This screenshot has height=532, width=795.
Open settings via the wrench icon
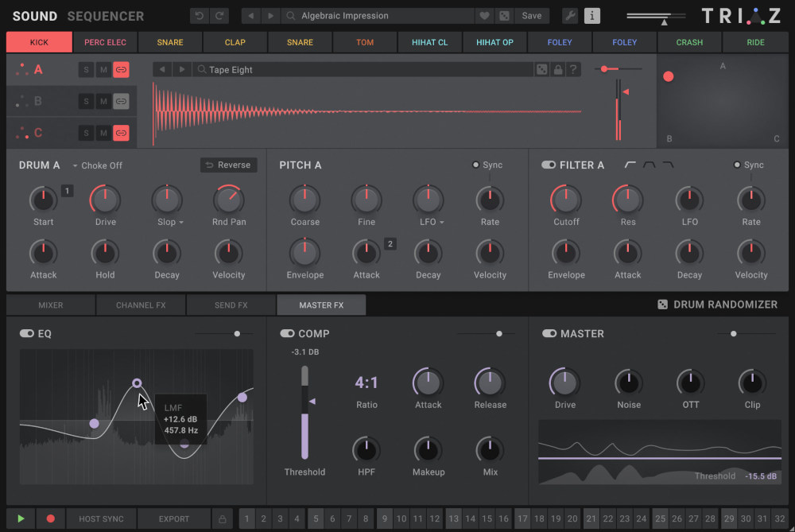pyautogui.click(x=569, y=15)
